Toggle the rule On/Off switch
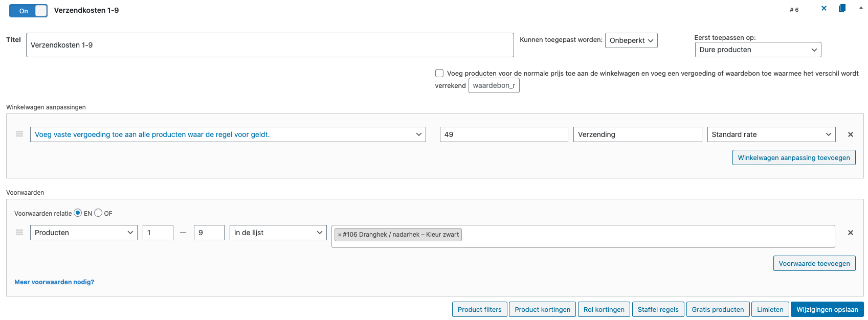 (x=28, y=11)
